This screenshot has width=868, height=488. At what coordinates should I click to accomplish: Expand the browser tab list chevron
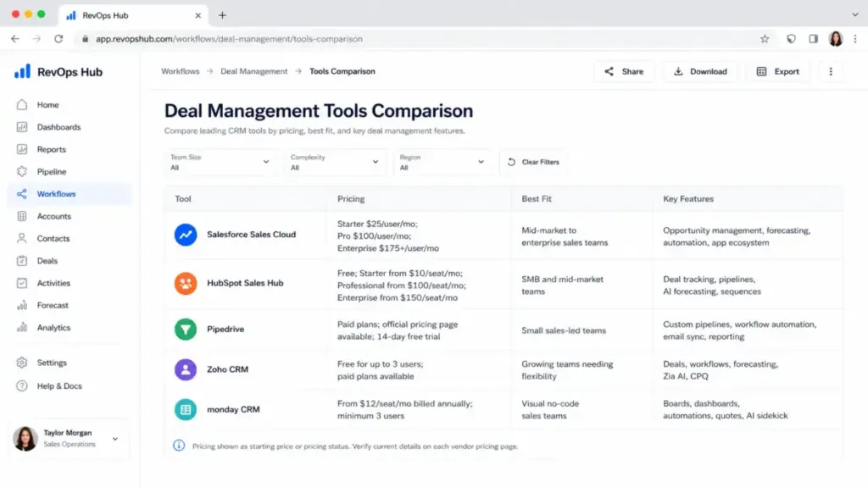pyautogui.click(x=855, y=15)
